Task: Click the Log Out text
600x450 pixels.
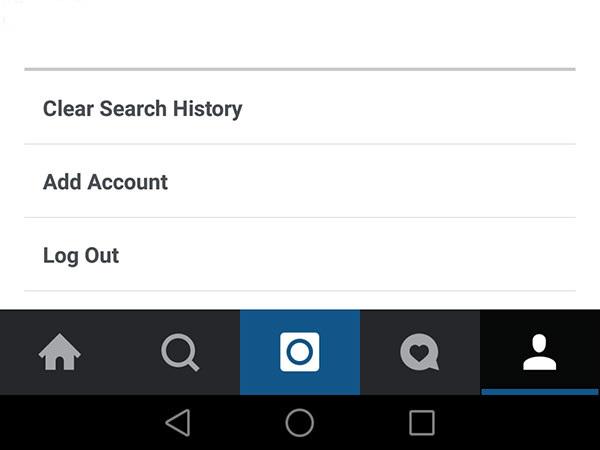Action: tap(81, 255)
